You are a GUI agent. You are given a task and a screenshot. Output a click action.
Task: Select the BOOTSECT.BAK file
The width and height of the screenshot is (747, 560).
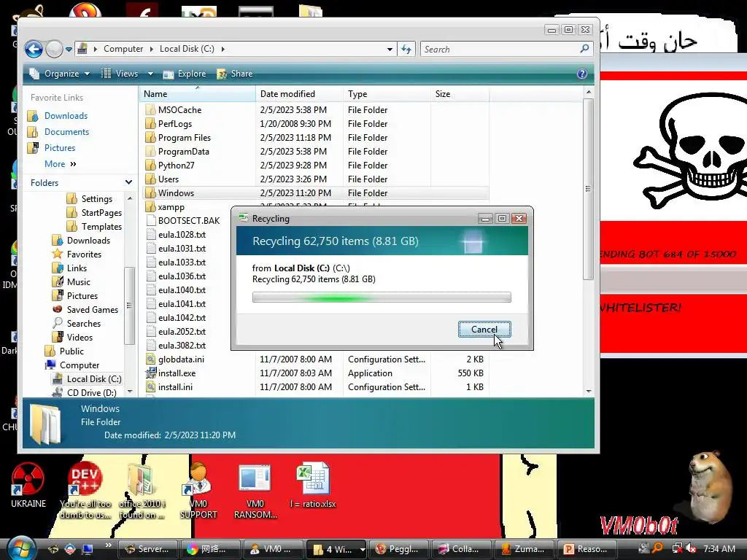point(189,220)
